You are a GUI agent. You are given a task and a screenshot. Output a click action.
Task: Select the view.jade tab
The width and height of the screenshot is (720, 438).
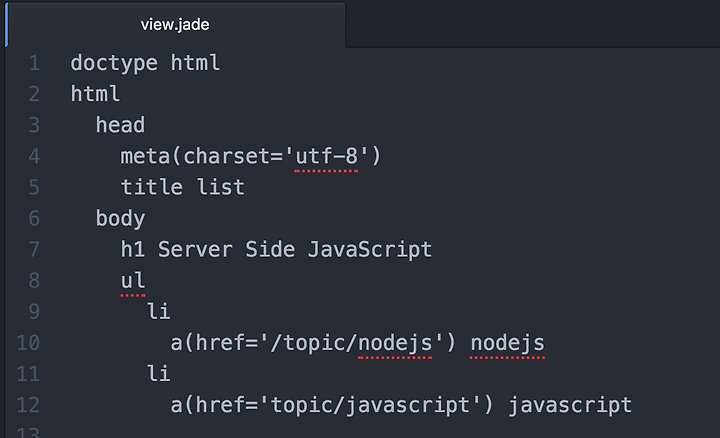(175, 24)
